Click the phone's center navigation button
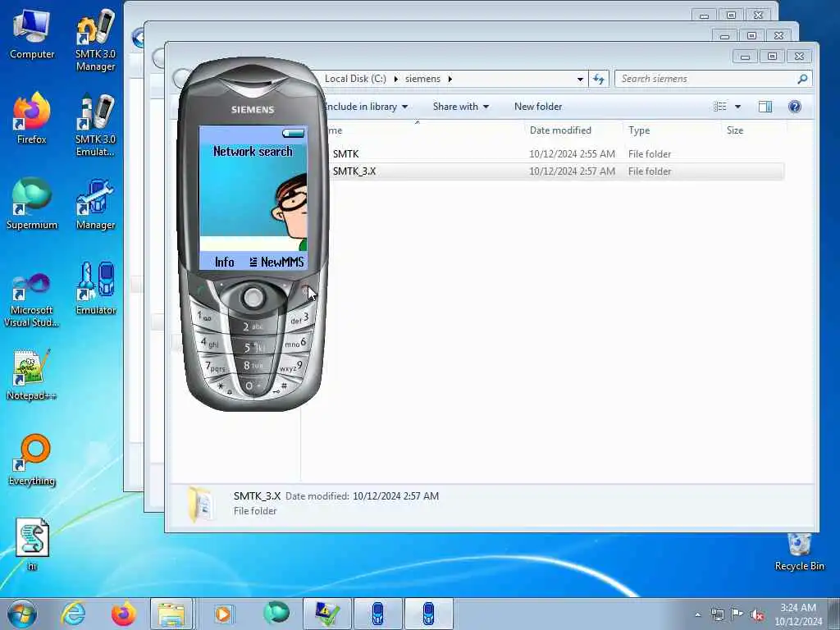The image size is (840, 630). pyautogui.click(x=253, y=297)
